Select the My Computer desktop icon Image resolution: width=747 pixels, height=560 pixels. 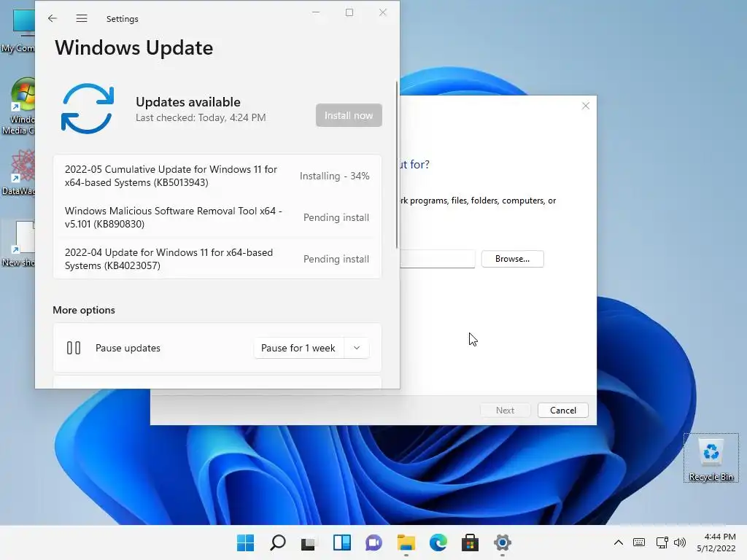[x=18, y=31]
